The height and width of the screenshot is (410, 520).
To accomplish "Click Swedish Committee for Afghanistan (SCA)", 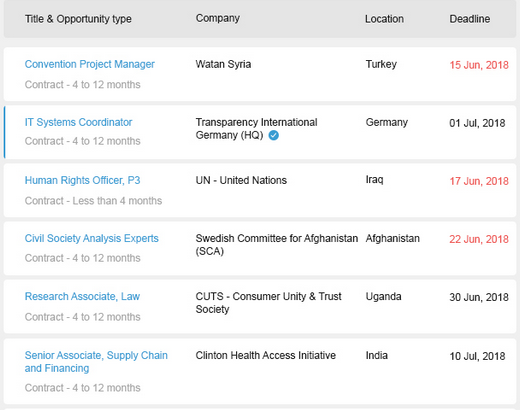I will (x=277, y=245).
